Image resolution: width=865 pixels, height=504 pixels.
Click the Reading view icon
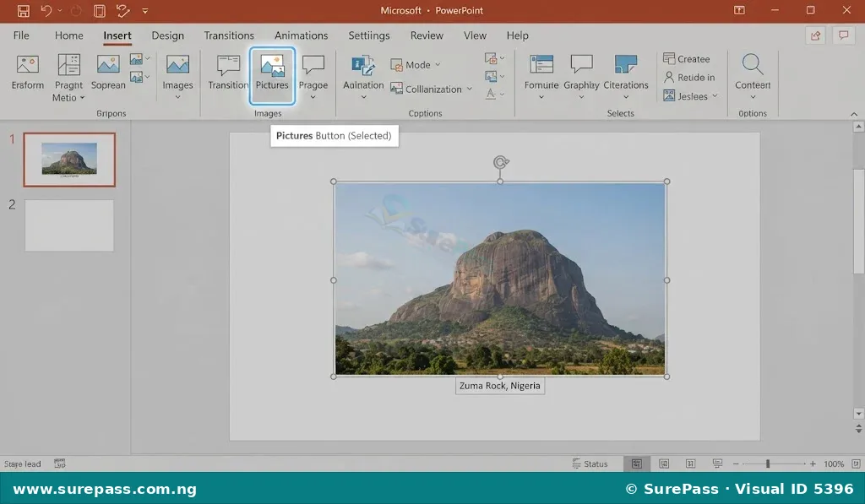point(691,463)
